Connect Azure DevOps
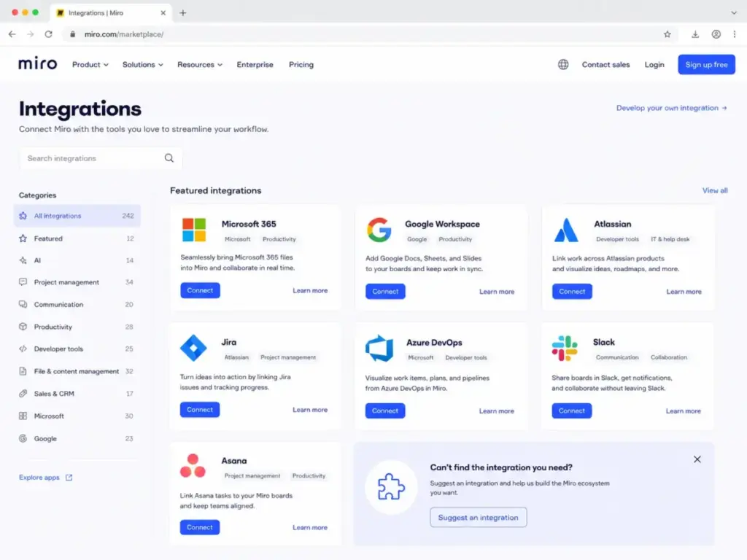Screen dimensions: 747x560 click(x=385, y=411)
